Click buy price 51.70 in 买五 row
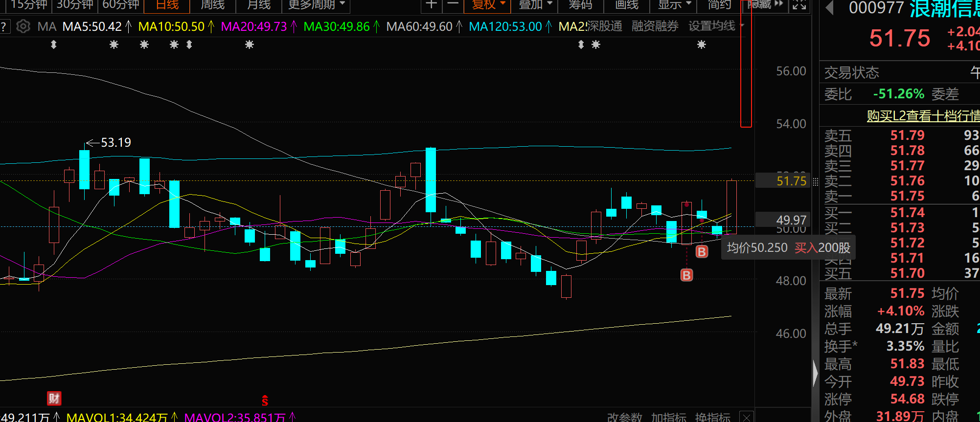Viewport: 980px width, 422px height. coord(907,273)
